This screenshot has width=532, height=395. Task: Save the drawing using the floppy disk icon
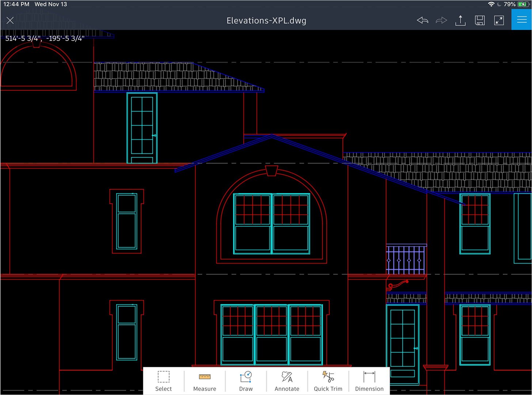point(480,20)
